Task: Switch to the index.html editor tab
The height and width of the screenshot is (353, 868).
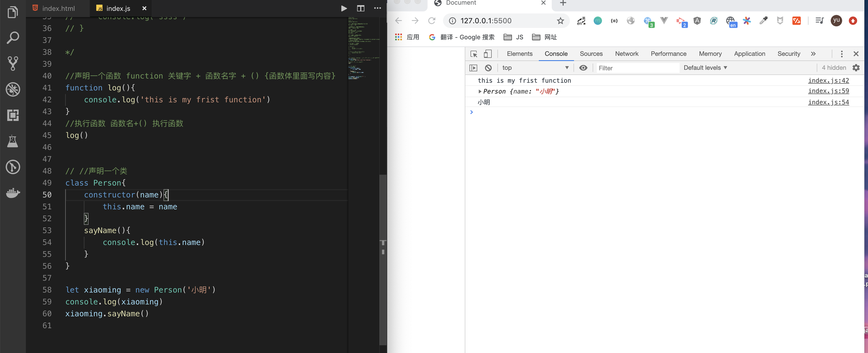Action: (x=58, y=8)
